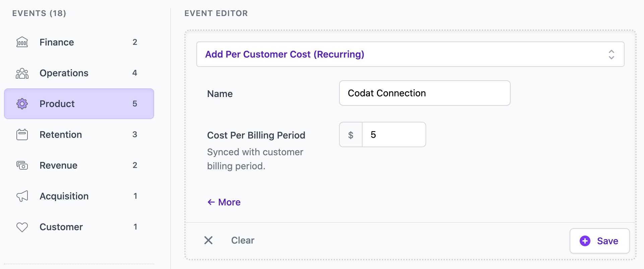Image resolution: width=644 pixels, height=269 pixels.
Task: Click the Acquisition megaphone icon
Action: tap(22, 196)
